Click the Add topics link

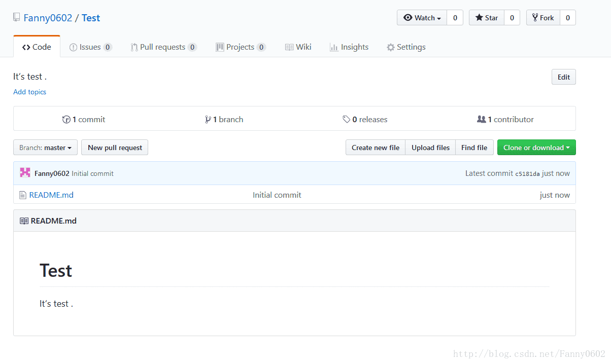(29, 92)
